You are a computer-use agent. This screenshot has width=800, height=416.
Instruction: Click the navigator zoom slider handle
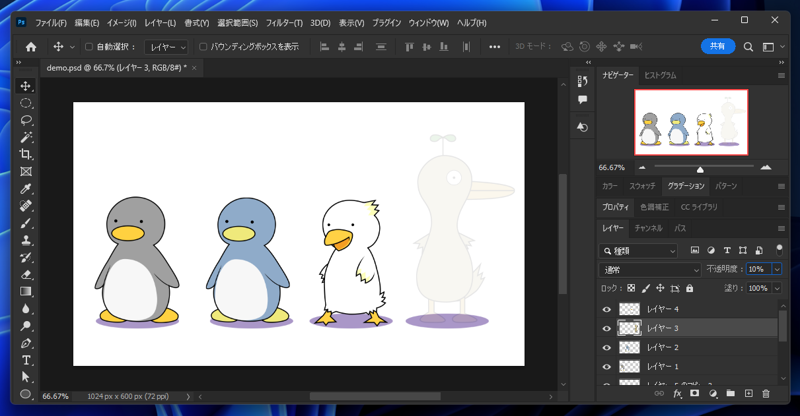point(700,168)
